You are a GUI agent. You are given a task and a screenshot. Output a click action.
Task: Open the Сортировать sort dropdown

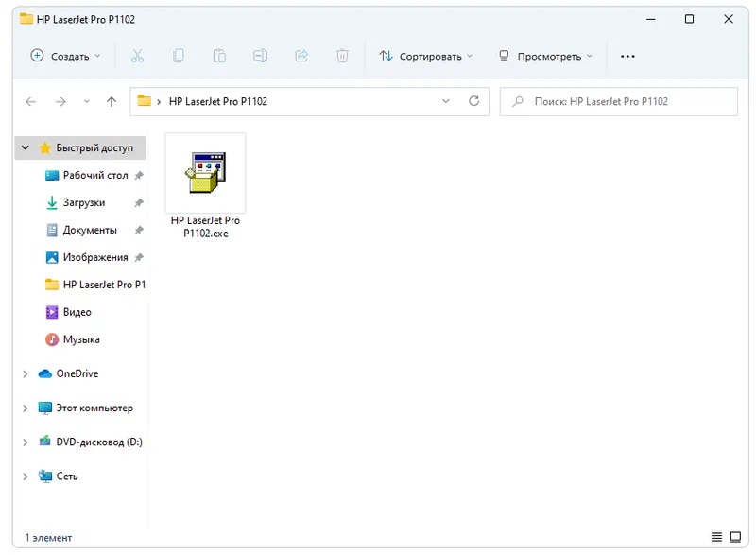(426, 56)
